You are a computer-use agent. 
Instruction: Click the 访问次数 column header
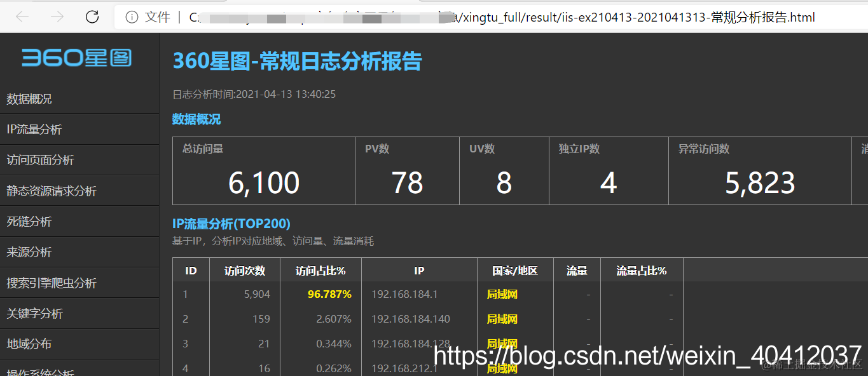click(244, 271)
